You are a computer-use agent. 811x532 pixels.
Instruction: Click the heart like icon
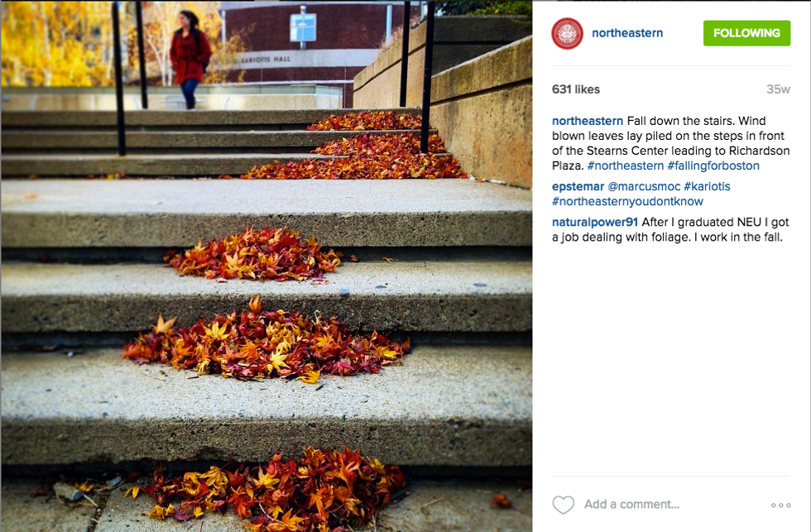(563, 505)
